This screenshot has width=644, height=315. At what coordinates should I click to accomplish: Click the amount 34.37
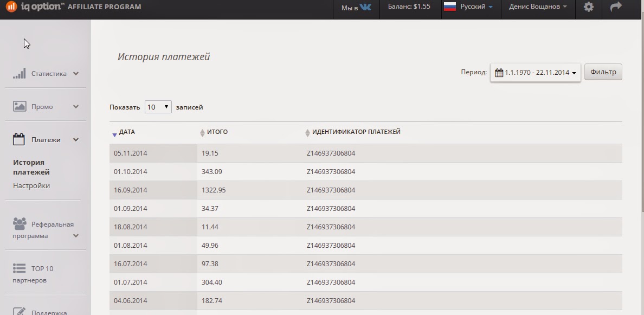210,209
